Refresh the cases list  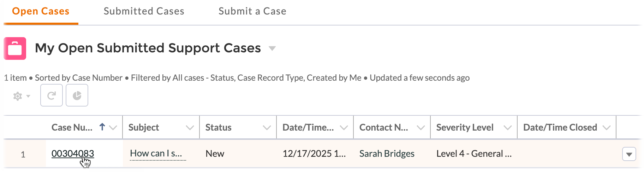click(x=52, y=96)
